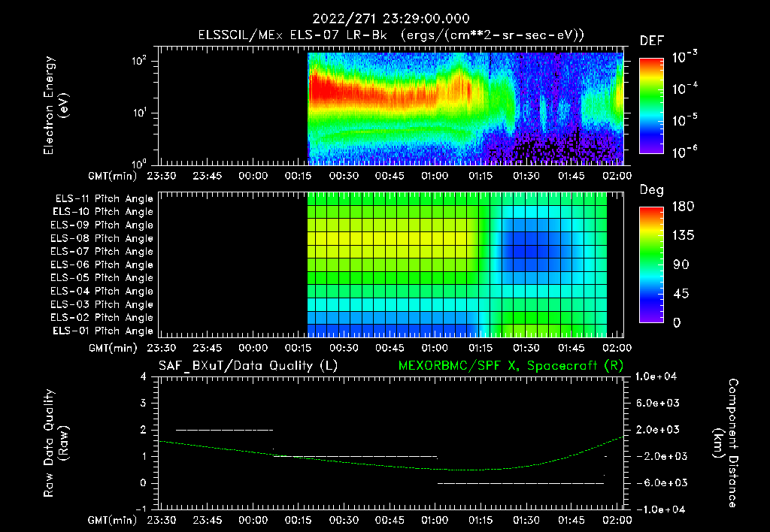Click the 45 tick on the Deg color bar
The height and width of the screenshot is (532, 770).
pyautogui.click(x=681, y=294)
